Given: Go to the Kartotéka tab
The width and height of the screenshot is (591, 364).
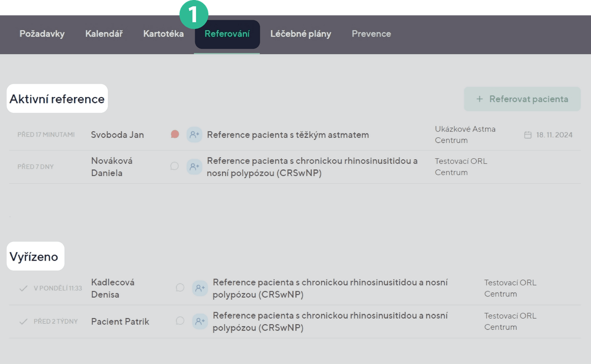Looking at the screenshot, I should pos(164,34).
